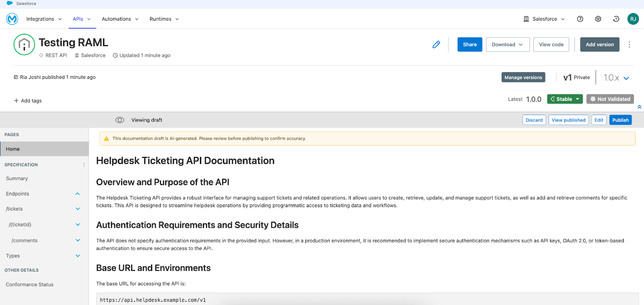Expand the /comments endpoint

78,240
